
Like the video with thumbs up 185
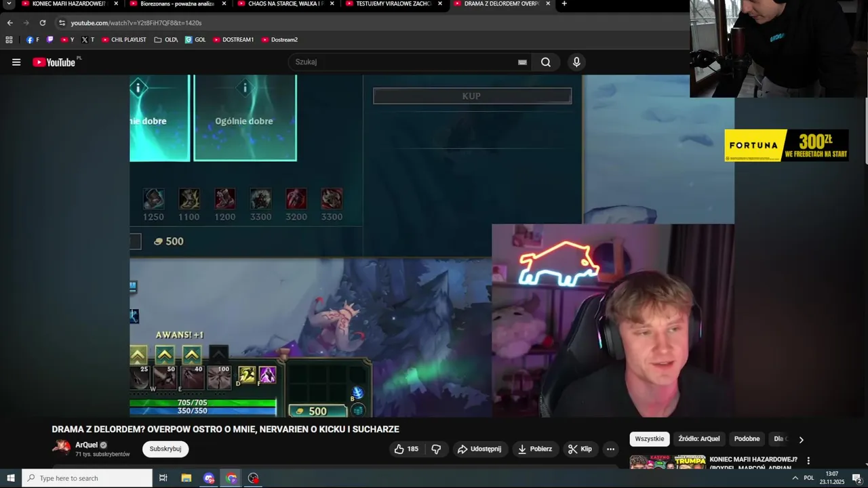[x=407, y=449]
